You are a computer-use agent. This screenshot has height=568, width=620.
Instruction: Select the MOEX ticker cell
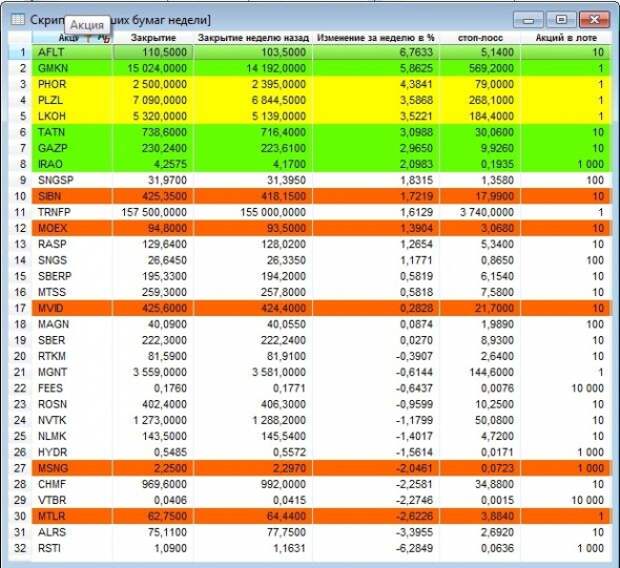point(72,228)
